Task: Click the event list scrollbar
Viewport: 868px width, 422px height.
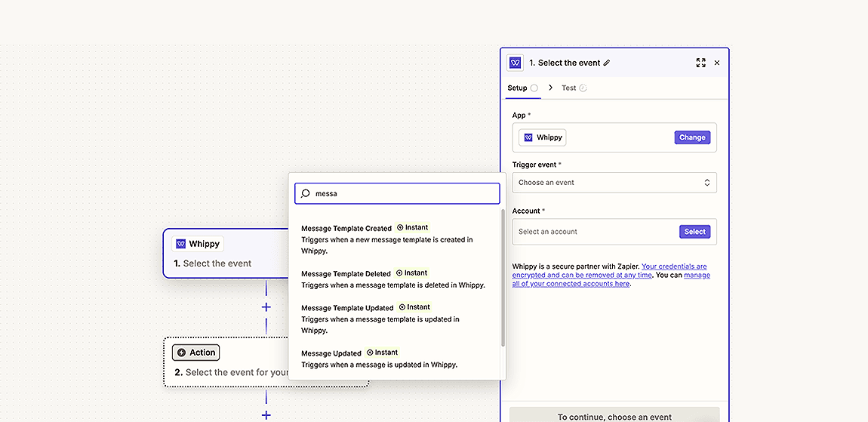Action: point(503,277)
